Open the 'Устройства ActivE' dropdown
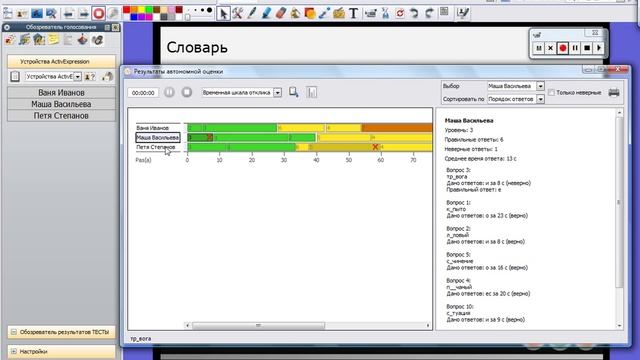Image resolution: width=640 pixels, height=360 pixels. (x=77, y=76)
